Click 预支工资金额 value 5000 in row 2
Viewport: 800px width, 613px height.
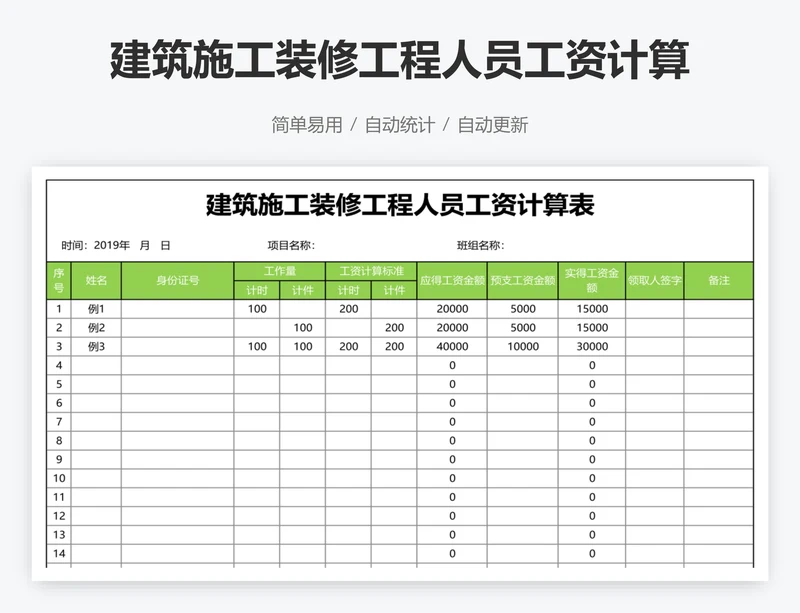[523, 328]
